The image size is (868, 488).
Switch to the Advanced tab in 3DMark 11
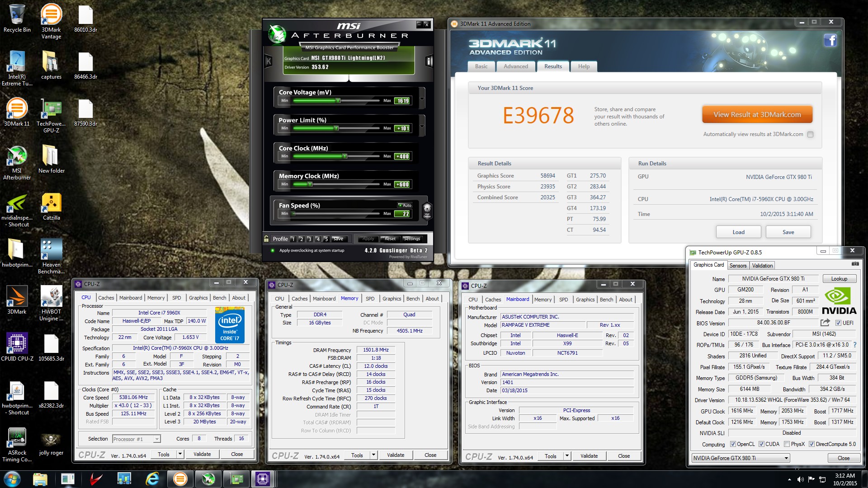click(x=516, y=66)
